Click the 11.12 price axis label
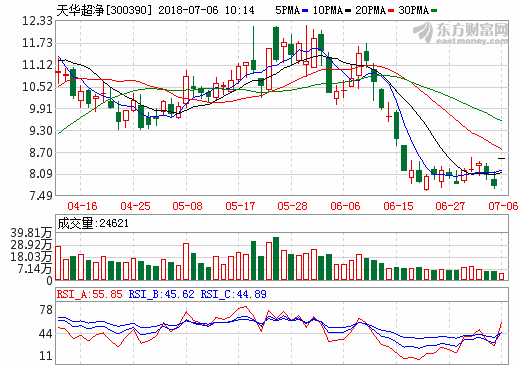 [x=37, y=65]
